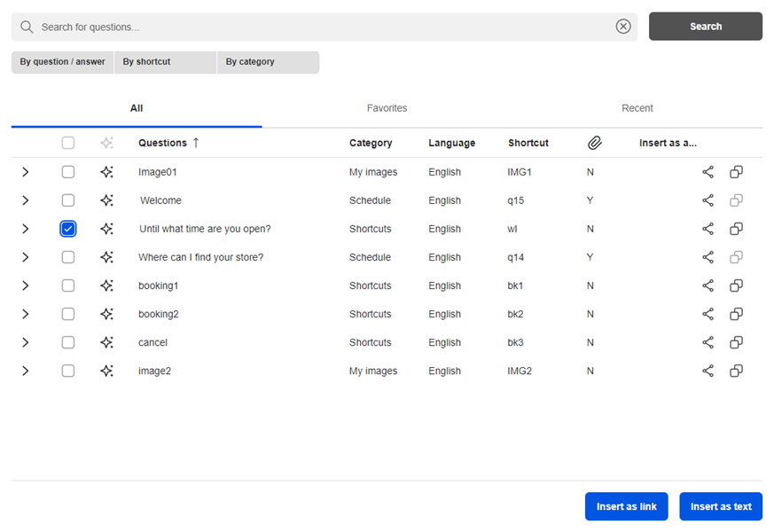Select the image2 row checkbox
774x532 pixels.
tap(68, 371)
